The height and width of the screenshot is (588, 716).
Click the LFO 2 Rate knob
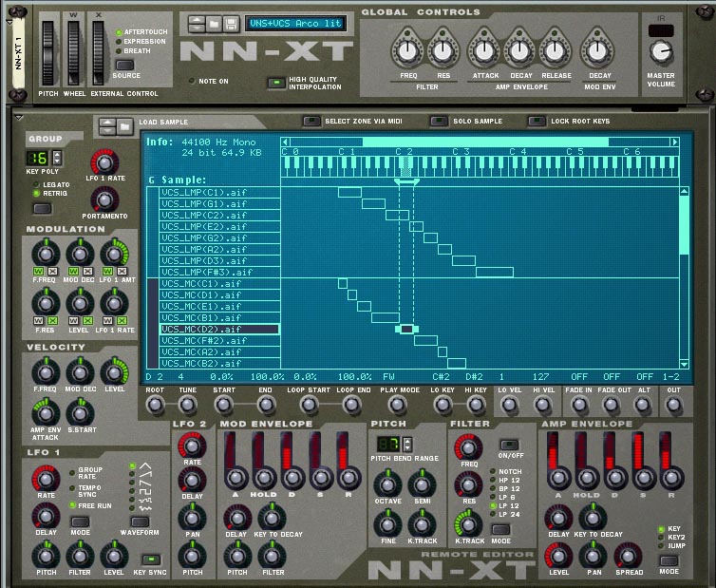(192, 446)
